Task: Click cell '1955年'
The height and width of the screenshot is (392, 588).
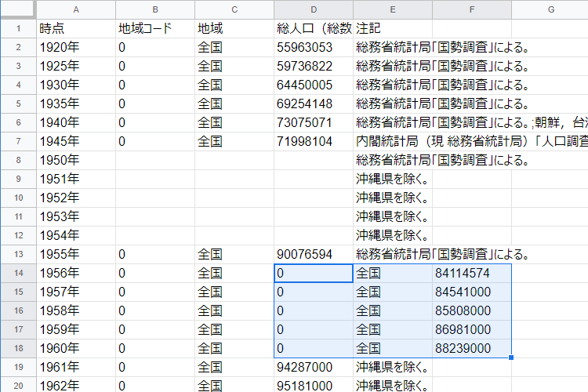Action: tap(76, 254)
